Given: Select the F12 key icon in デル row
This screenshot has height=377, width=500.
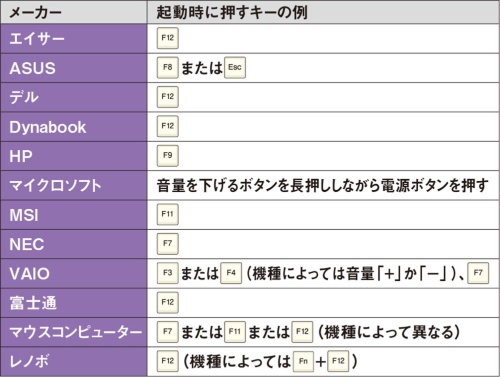Looking at the screenshot, I should pos(168,97).
